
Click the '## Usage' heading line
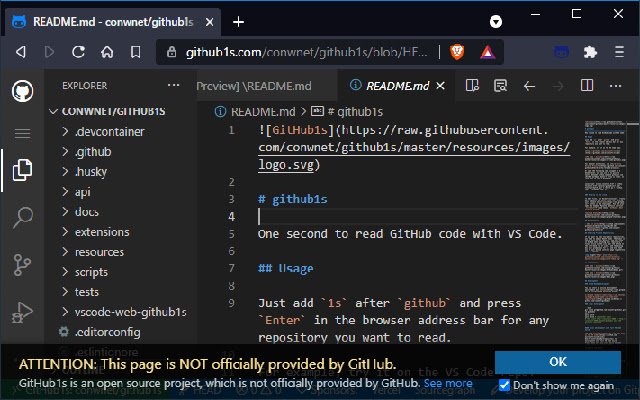point(285,268)
